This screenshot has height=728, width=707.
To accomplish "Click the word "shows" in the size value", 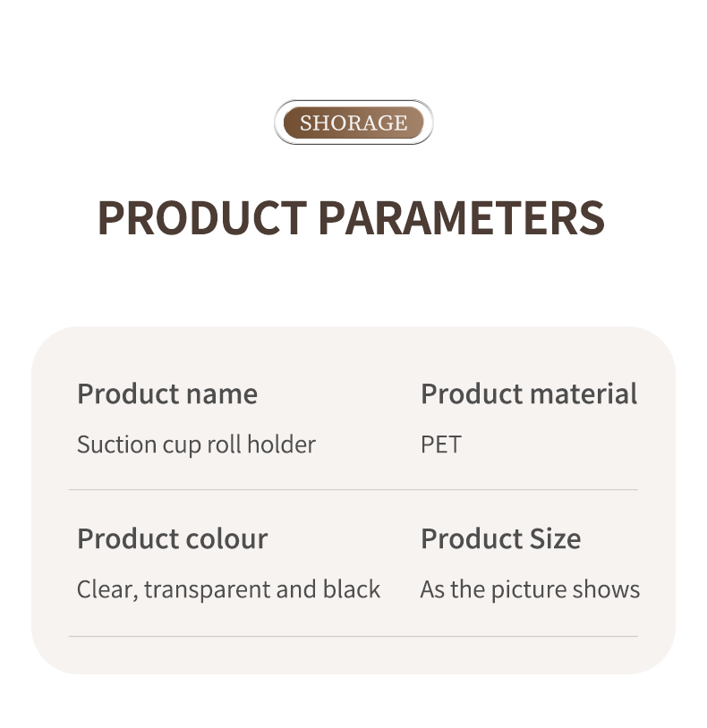I will pos(613,589).
